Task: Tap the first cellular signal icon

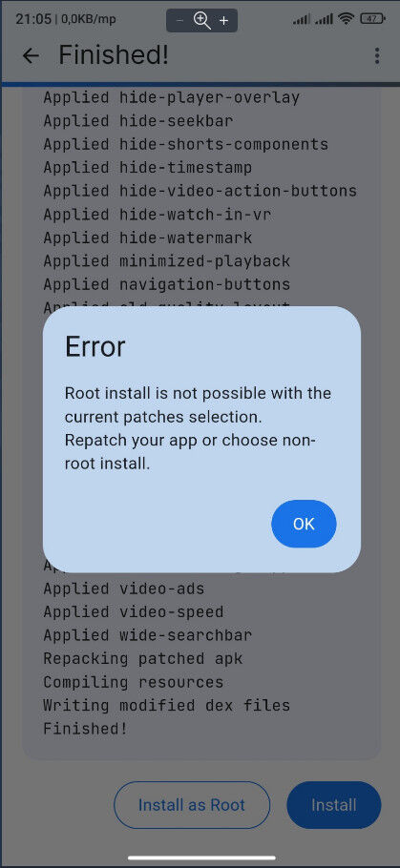Action: tap(302, 19)
